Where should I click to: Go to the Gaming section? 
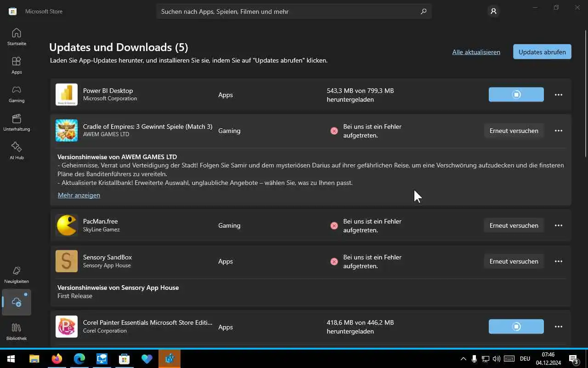pyautogui.click(x=17, y=94)
